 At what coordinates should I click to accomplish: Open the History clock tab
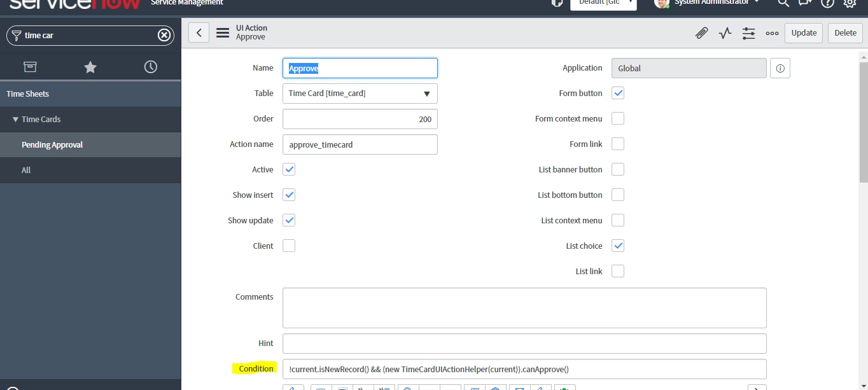(151, 67)
